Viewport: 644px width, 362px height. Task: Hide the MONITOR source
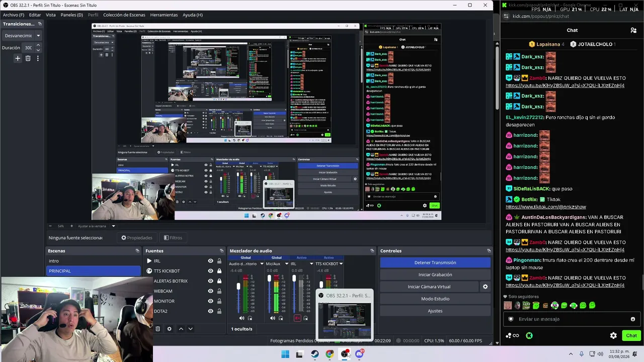(x=210, y=301)
